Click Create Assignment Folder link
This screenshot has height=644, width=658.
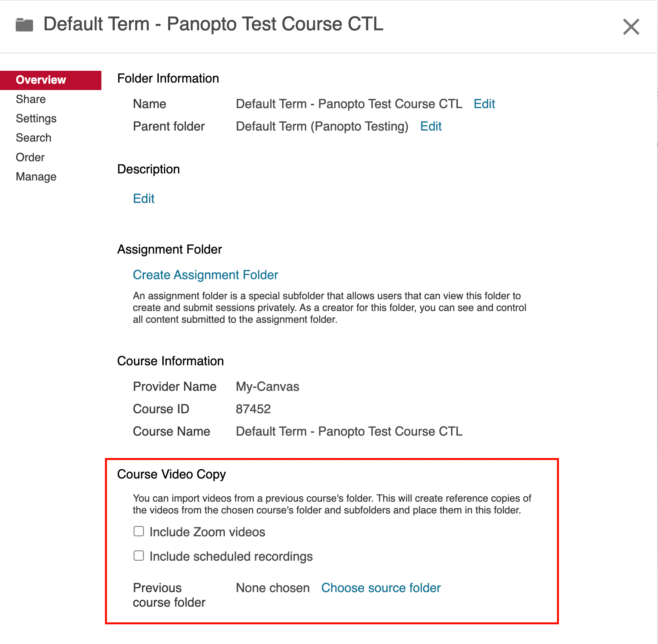[205, 275]
